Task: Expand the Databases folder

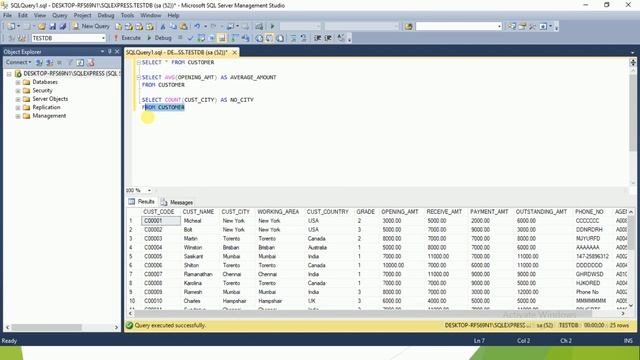Action: (x=18, y=82)
